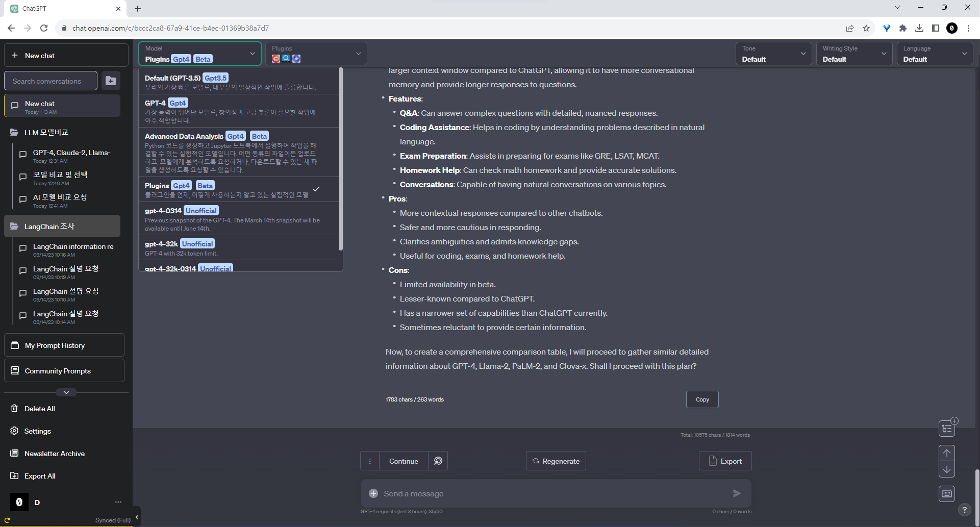Toggle the Model dropdown closed

(x=200, y=54)
